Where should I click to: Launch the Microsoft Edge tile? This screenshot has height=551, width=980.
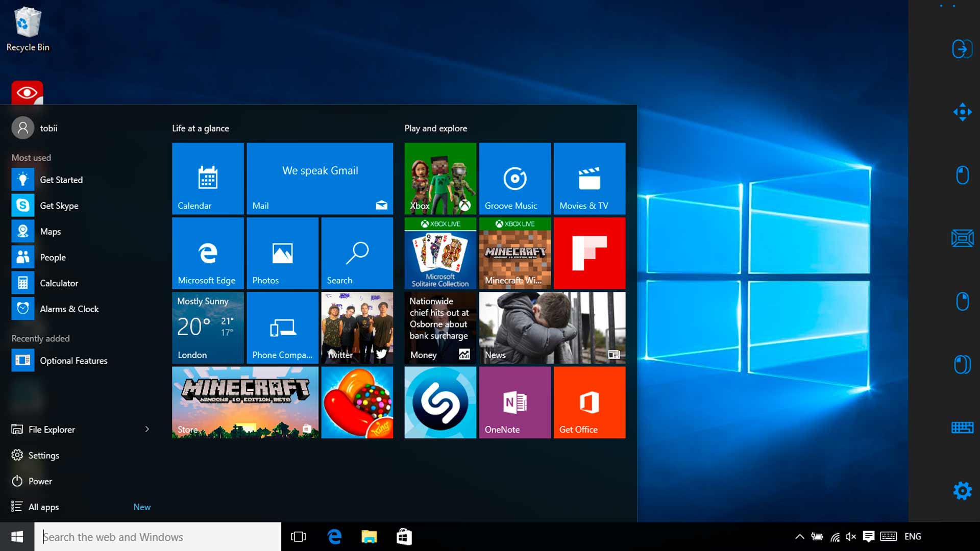[x=208, y=253]
